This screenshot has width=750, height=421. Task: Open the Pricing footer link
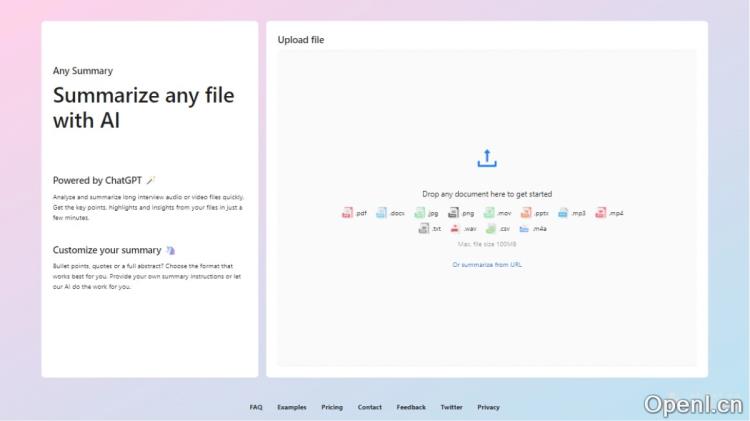(x=332, y=407)
